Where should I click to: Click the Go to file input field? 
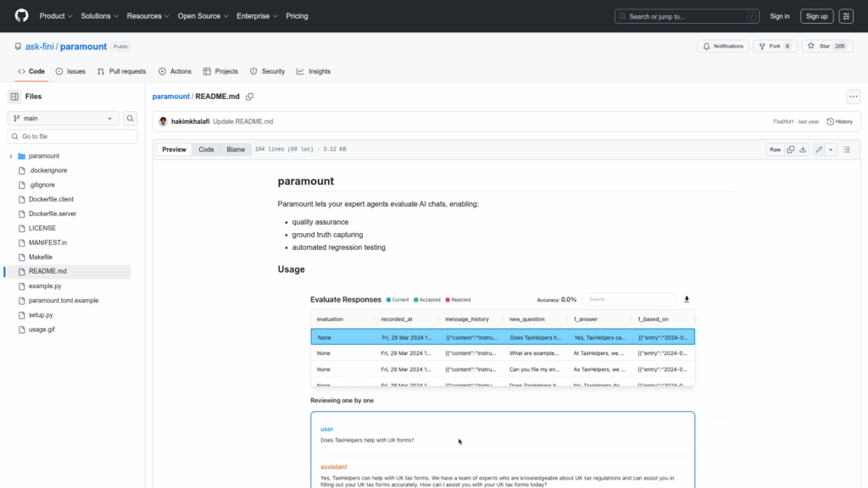pos(72,136)
